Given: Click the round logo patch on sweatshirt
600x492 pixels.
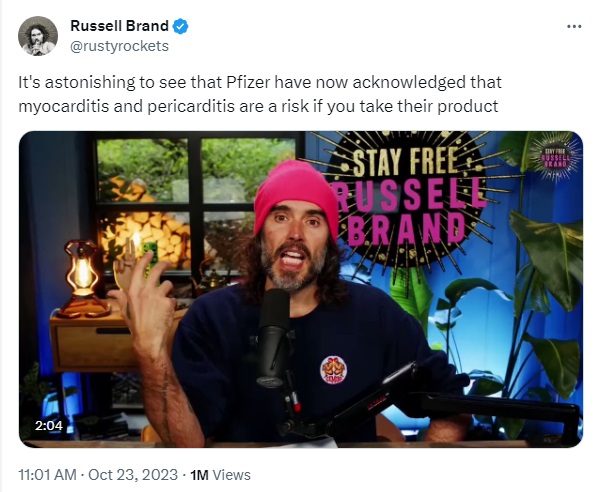Looking at the screenshot, I should (x=333, y=370).
